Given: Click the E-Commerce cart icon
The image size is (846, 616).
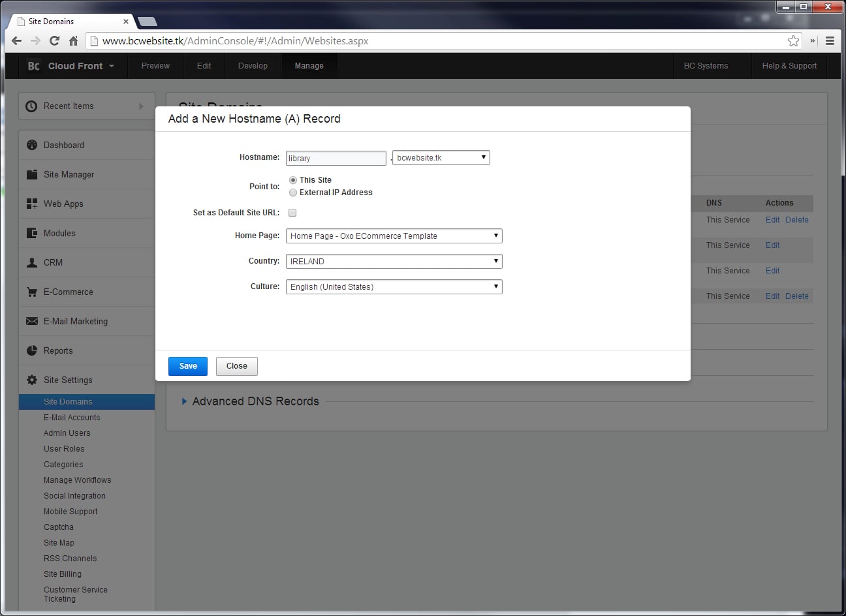Looking at the screenshot, I should click(x=31, y=292).
